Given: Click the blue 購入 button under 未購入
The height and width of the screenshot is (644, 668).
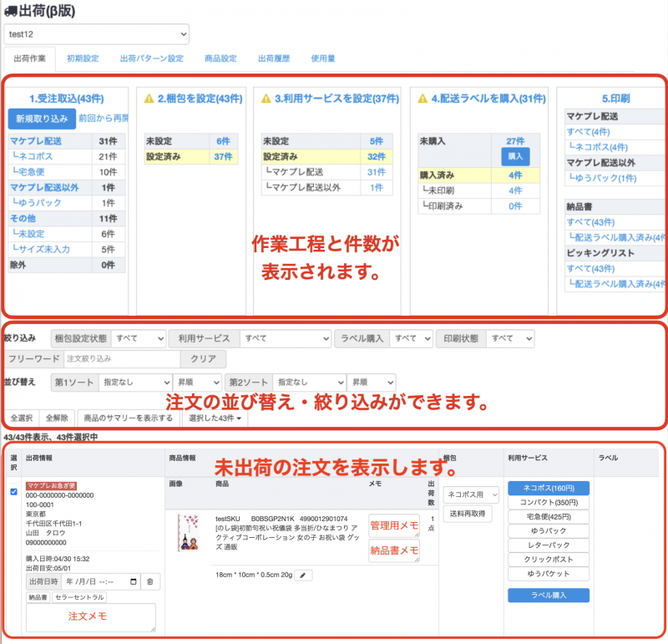Looking at the screenshot, I should (515, 156).
